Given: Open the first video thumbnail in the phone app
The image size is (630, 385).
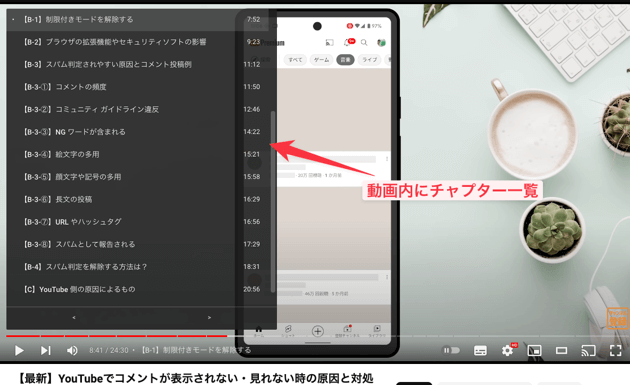Looking at the screenshot, I should (x=333, y=110).
